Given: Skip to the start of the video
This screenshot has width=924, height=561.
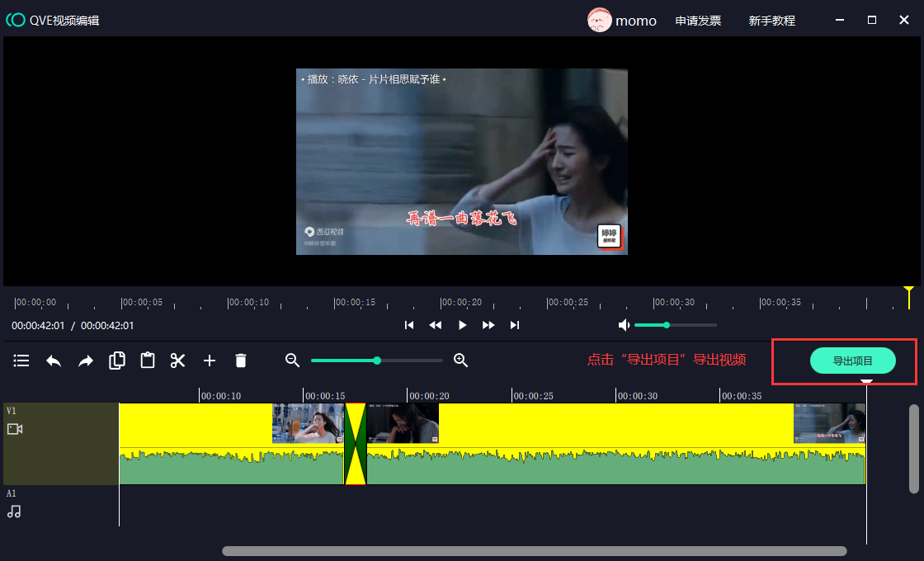Looking at the screenshot, I should click(409, 325).
